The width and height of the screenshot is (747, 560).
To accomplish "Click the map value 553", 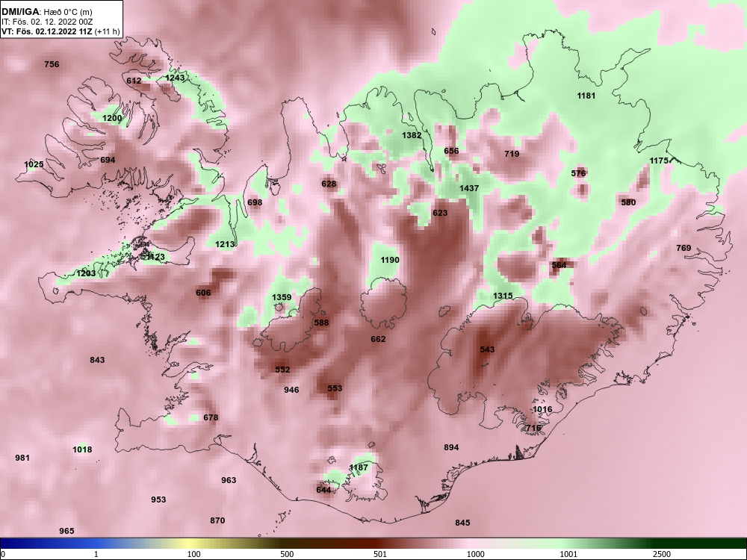I will click(x=335, y=388).
